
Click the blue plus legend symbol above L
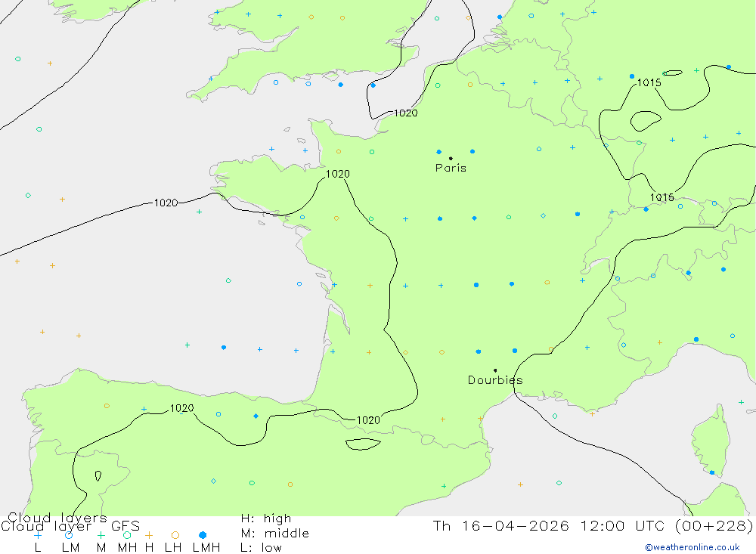(38, 535)
